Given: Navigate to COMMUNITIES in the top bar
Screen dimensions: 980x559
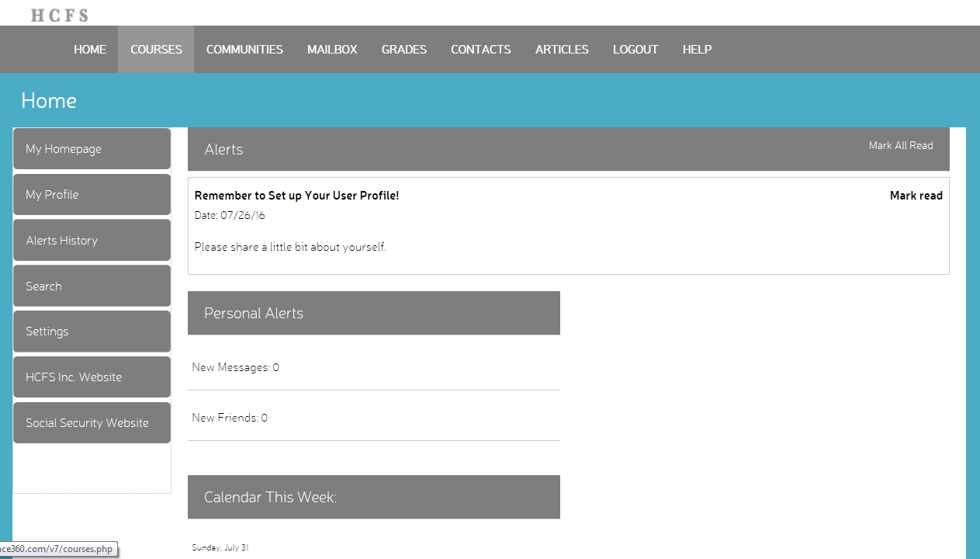Looking at the screenshot, I should pos(244,50).
